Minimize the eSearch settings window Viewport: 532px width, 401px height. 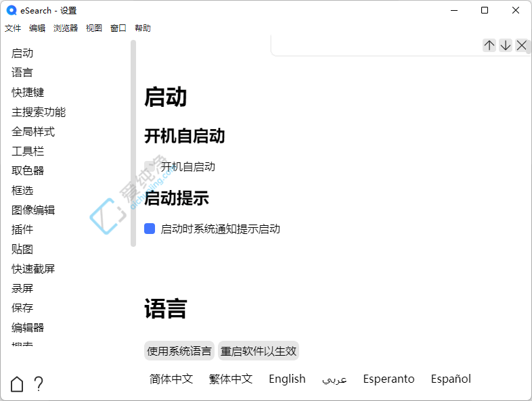(x=454, y=11)
